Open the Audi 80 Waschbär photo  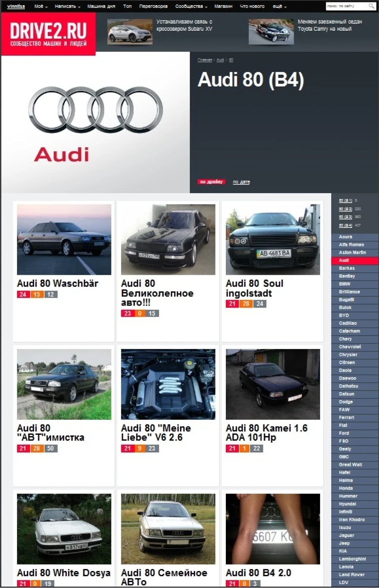pyautogui.click(x=64, y=239)
